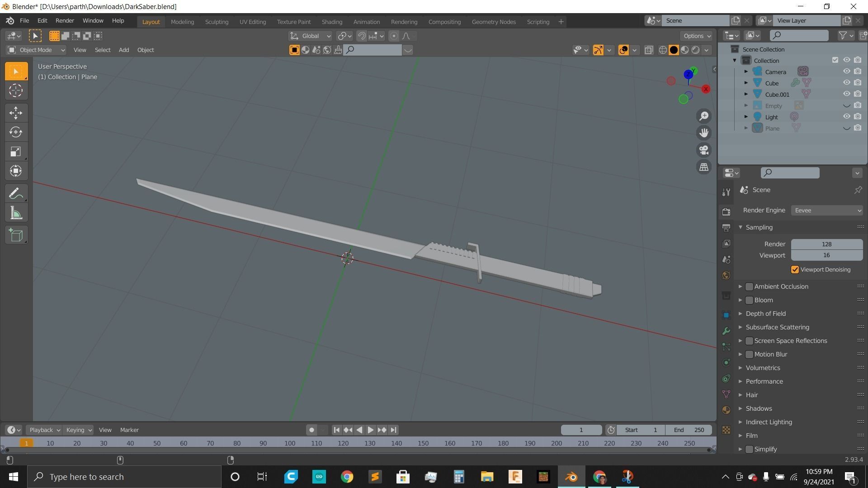Switch to the Shading workspace tab
This screenshot has height=488, width=868.
point(332,22)
